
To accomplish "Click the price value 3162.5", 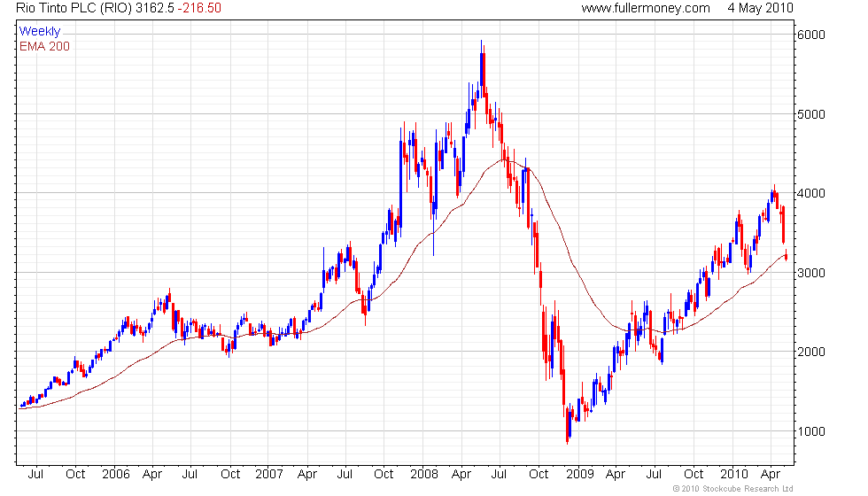I will [x=154, y=8].
